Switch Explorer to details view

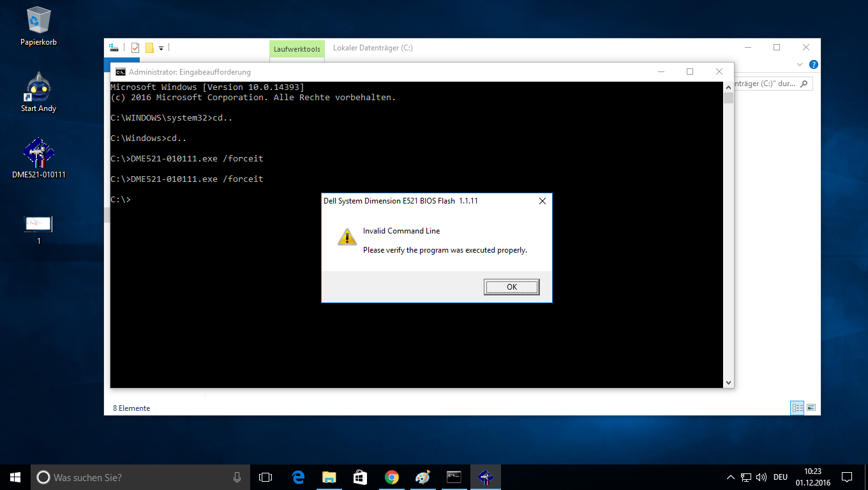(x=797, y=408)
